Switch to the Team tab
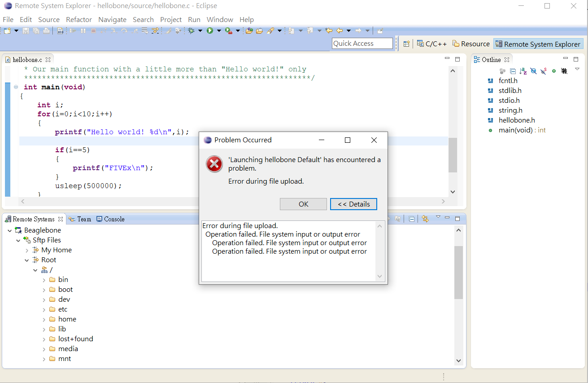Viewport: 588px width, 383px height. click(x=80, y=219)
